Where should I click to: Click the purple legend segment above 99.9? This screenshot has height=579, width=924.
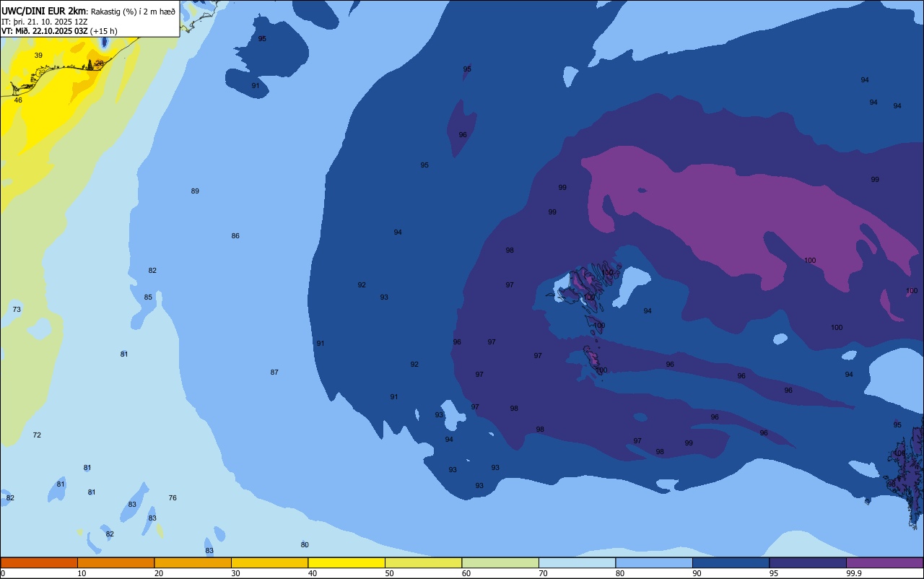pos(884,562)
